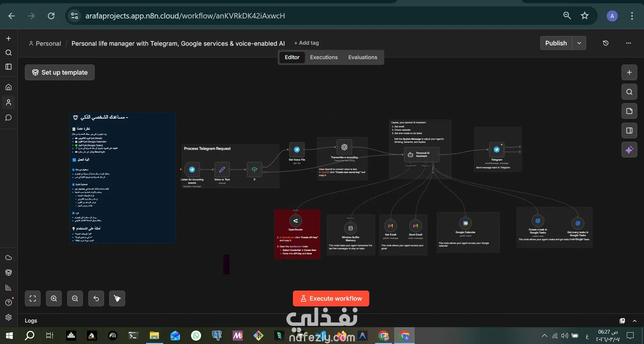The width and height of the screenshot is (644, 344).
Task: Open the Insights chart icon in sidebar
Action: pos(9,288)
